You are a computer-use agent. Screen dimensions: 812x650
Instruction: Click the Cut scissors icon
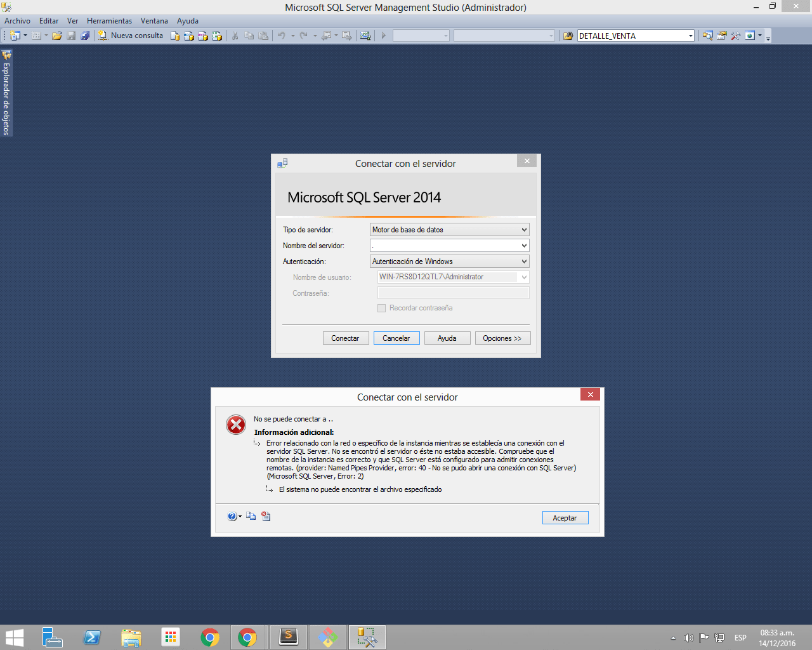pyautogui.click(x=235, y=36)
